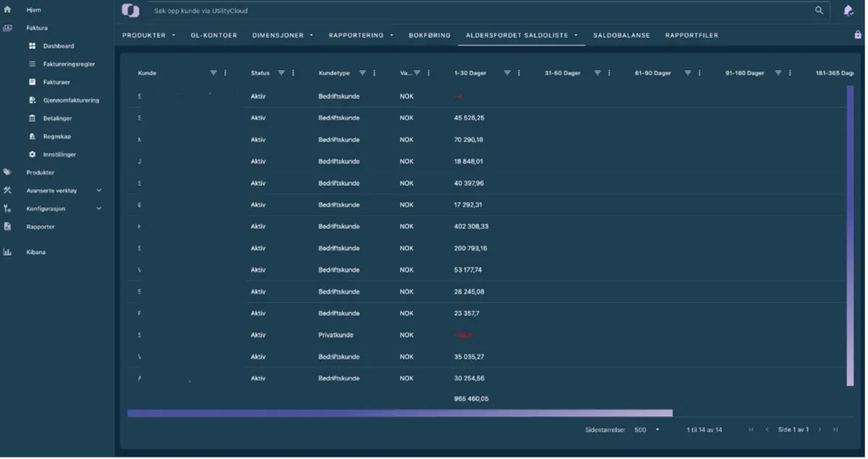
Task: Click the amount 402 308,33
Action: [x=471, y=227]
